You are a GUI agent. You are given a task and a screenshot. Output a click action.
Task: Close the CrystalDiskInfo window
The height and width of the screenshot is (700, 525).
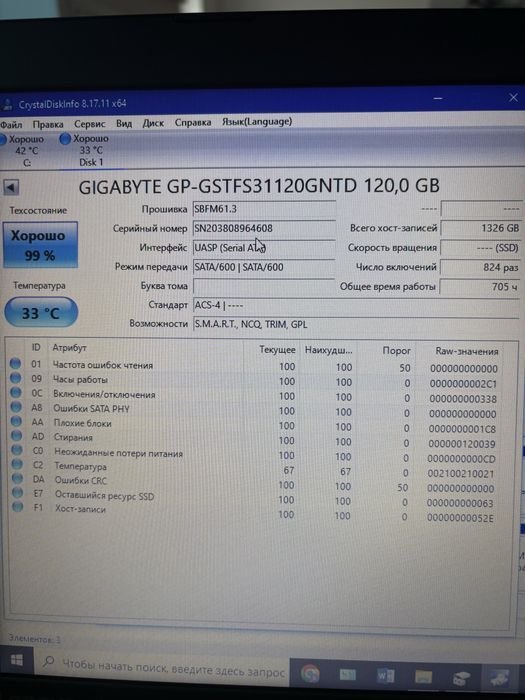tap(513, 97)
